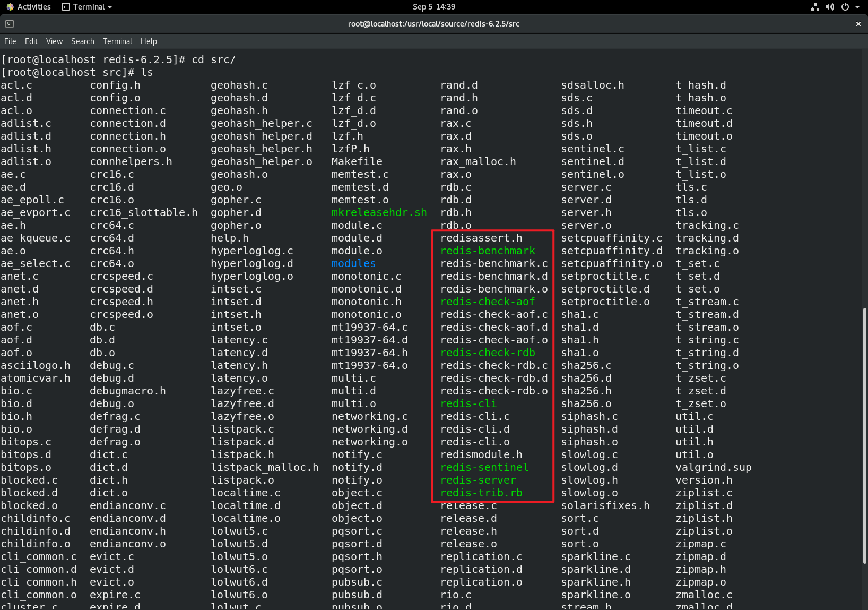
Task: Click the version.h filename
Action: coord(704,480)
